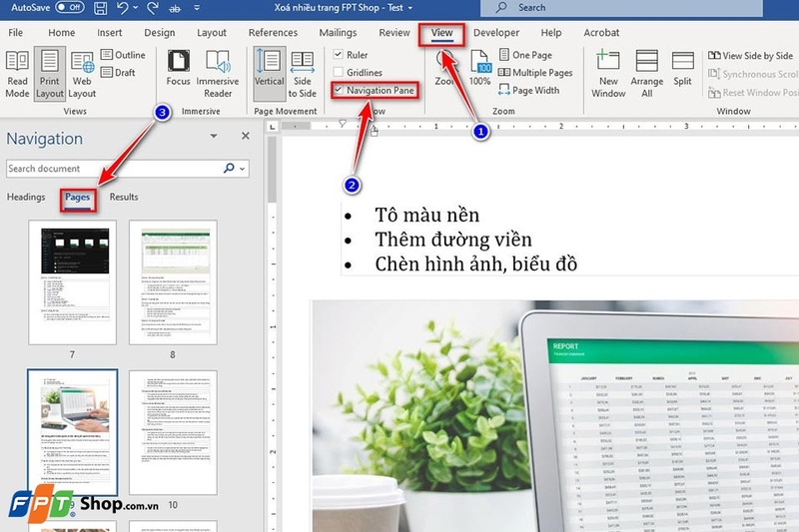Switch to Outline view
Screen dimensions: 799x532
123,55
